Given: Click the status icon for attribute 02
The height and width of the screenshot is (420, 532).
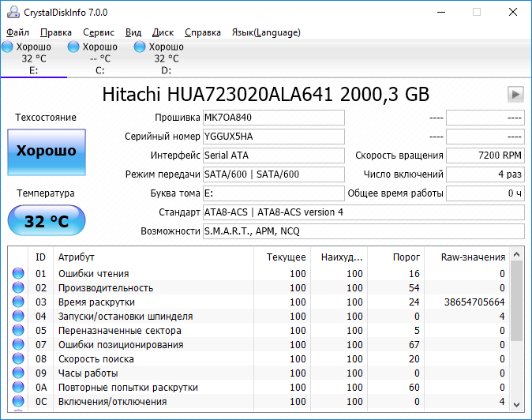Looking at the screenshot, I should 18,287.
